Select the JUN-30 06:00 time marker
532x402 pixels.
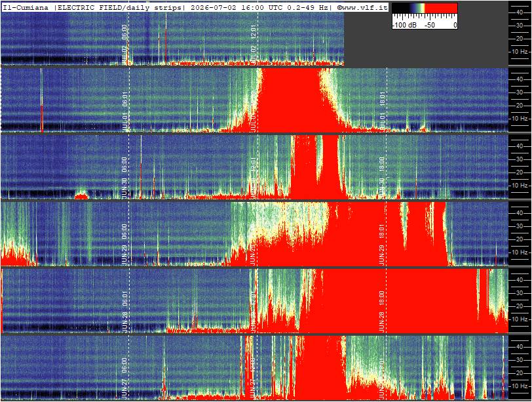[x=124, y=178]
